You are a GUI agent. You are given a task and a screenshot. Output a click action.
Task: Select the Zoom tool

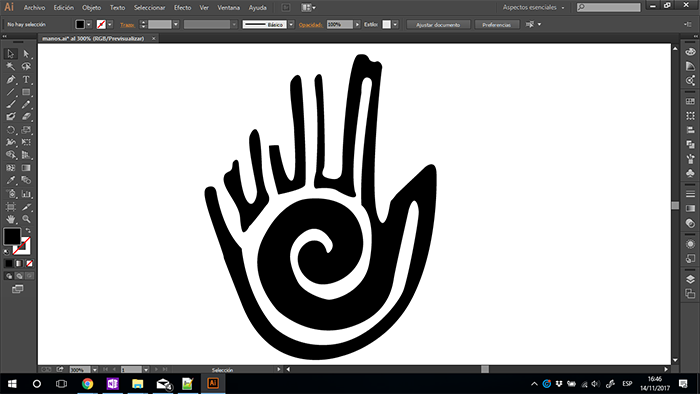click(x=26, y=219)
